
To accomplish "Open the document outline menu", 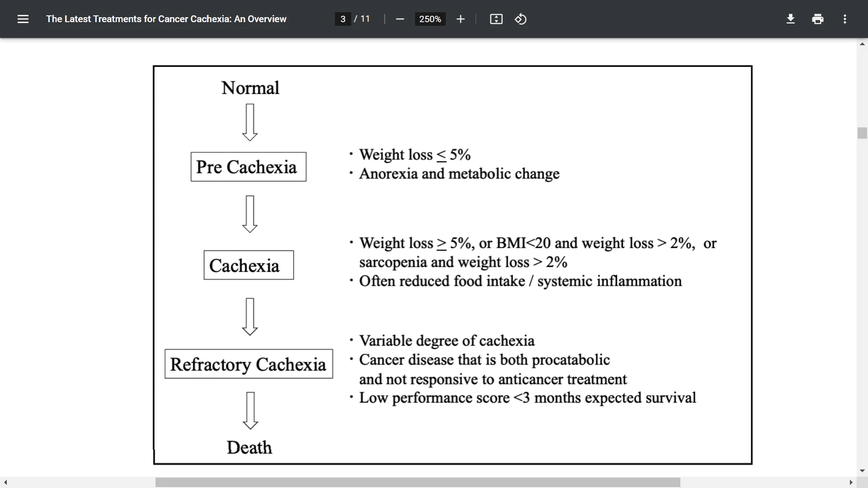I will pyautogui.click(x=23, y=19).
